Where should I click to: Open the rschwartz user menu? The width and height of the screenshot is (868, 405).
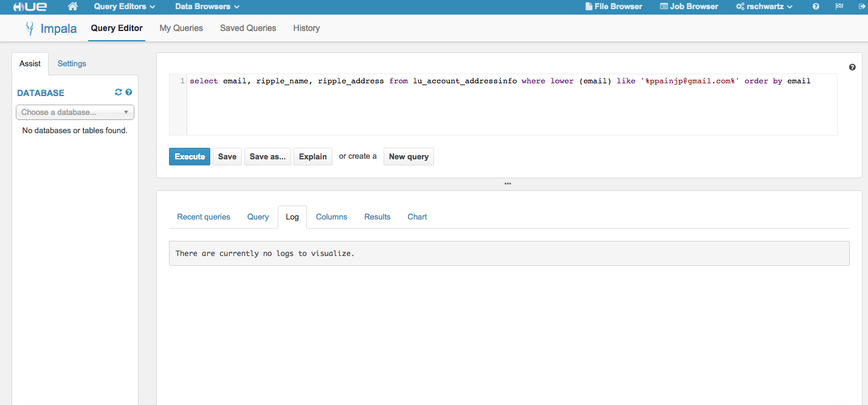coord(764,7)
